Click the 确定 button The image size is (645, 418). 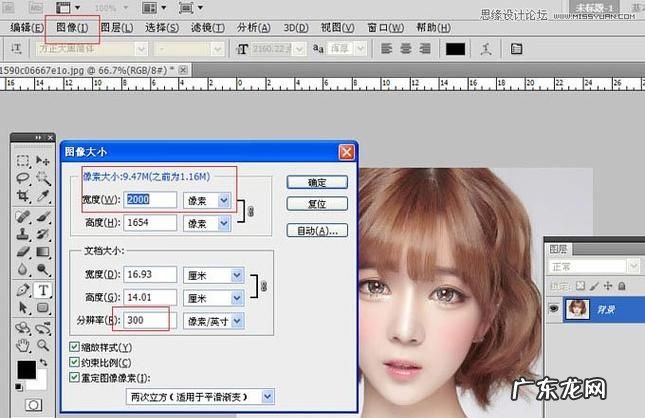click(317, 182)
